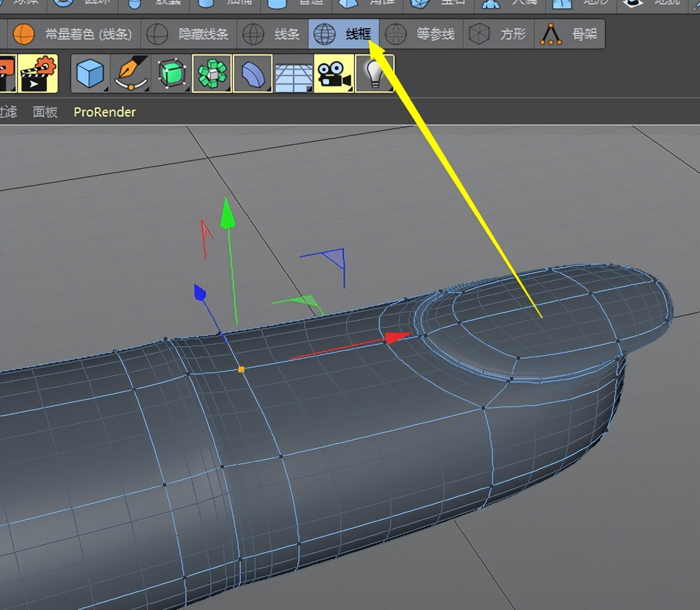Click the 等参线 isoparms option
Screen dimensions: 700x610
(421, 35)
